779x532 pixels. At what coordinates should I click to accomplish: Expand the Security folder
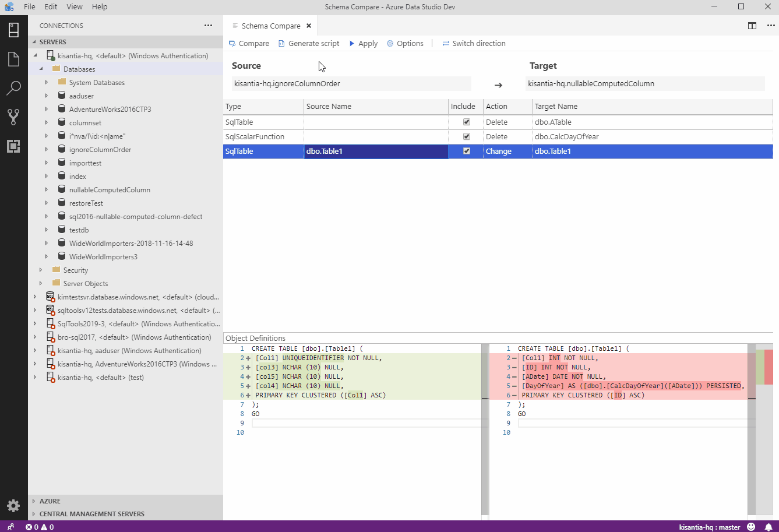point(41,270)
